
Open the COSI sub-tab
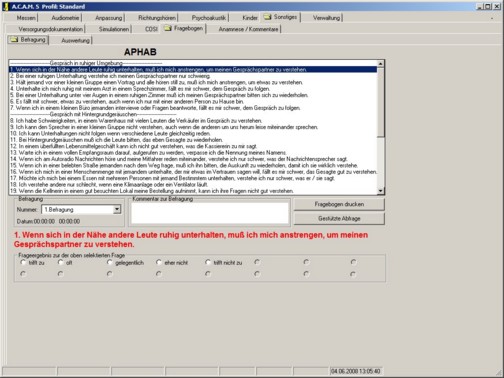(x=151, y=29)
